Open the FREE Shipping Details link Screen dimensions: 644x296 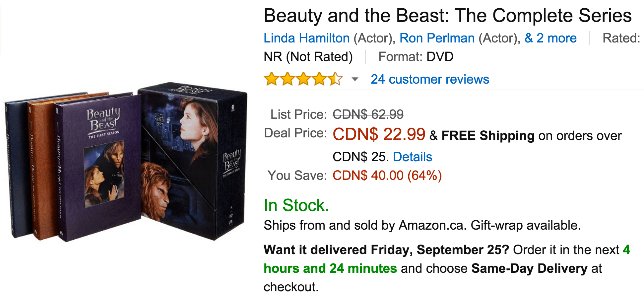tap(412, 156)
